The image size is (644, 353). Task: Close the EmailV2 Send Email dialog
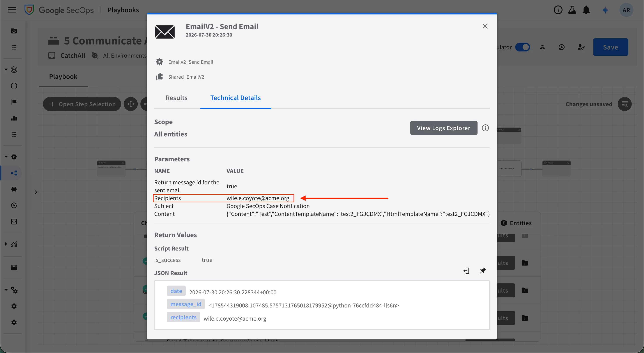click(485, 26)
